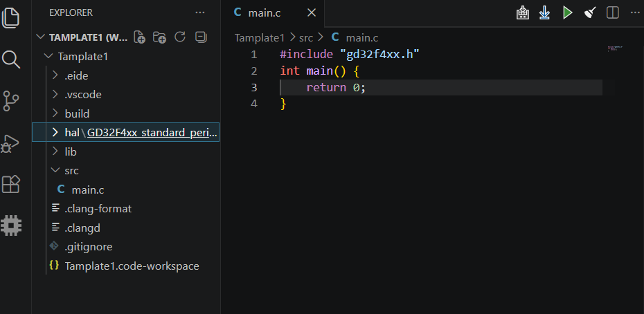Viewport: 644px width, 314px height.
Task: Open the Run and Debug view
Action: 11,143
